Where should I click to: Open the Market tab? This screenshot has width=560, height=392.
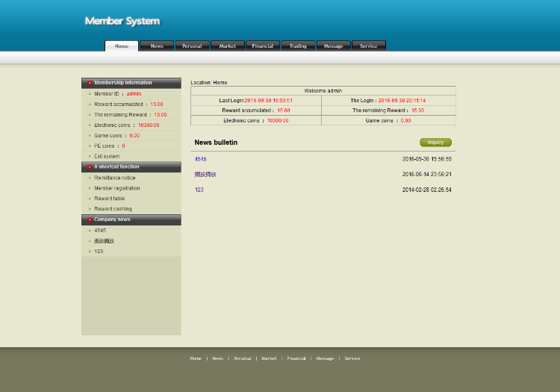coord(228,46)
